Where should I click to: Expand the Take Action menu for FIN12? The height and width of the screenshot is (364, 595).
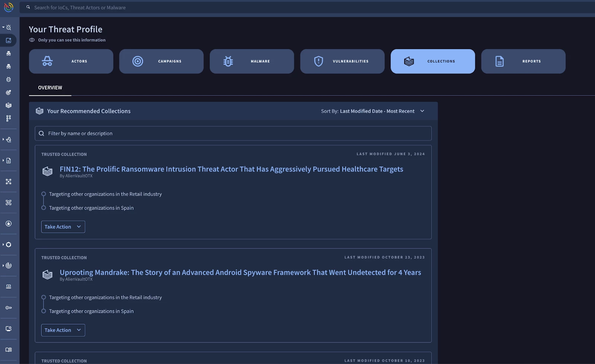[63, 227]
